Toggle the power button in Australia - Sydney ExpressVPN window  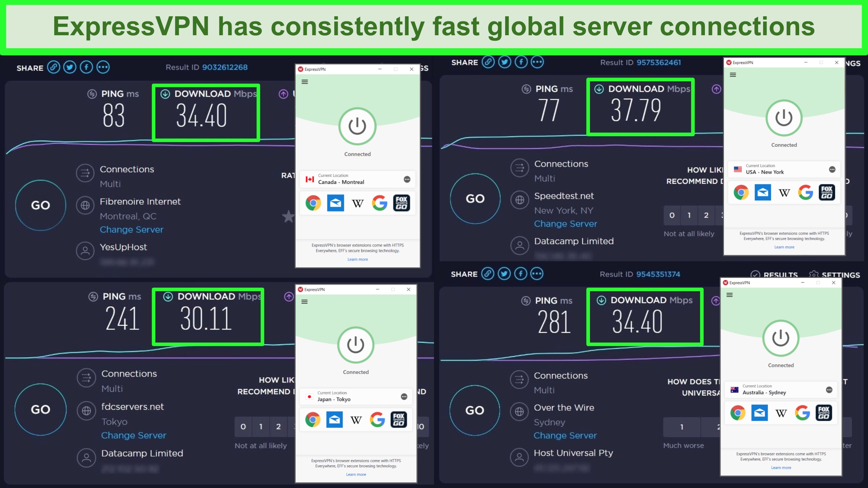tap(781, 338)
